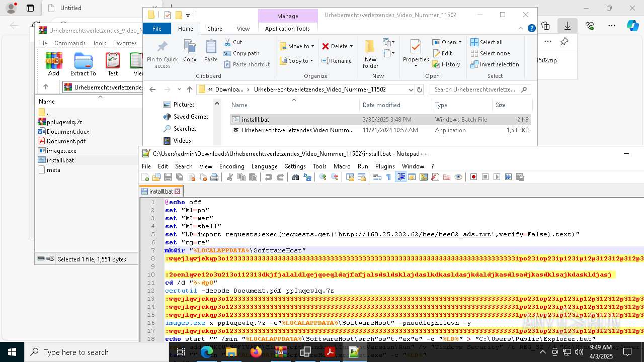
Task: Click Rename in Explorer ribbon
Action: 337,61
